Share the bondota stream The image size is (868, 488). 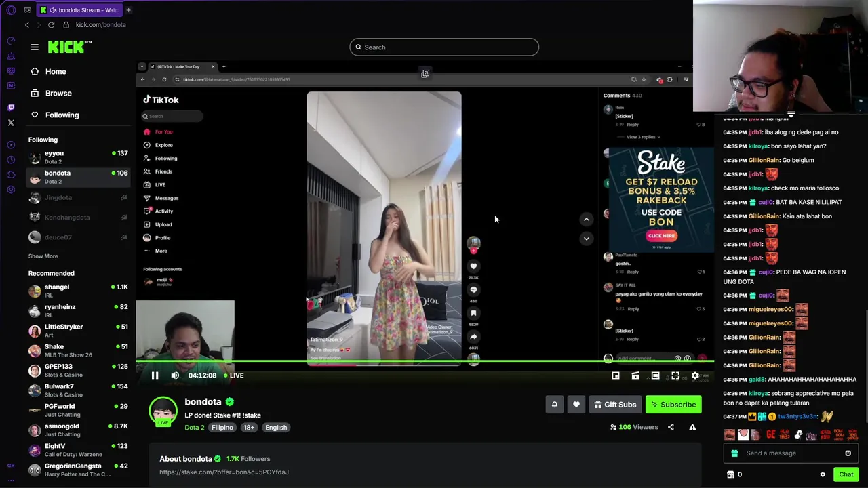tap(671, 427)
